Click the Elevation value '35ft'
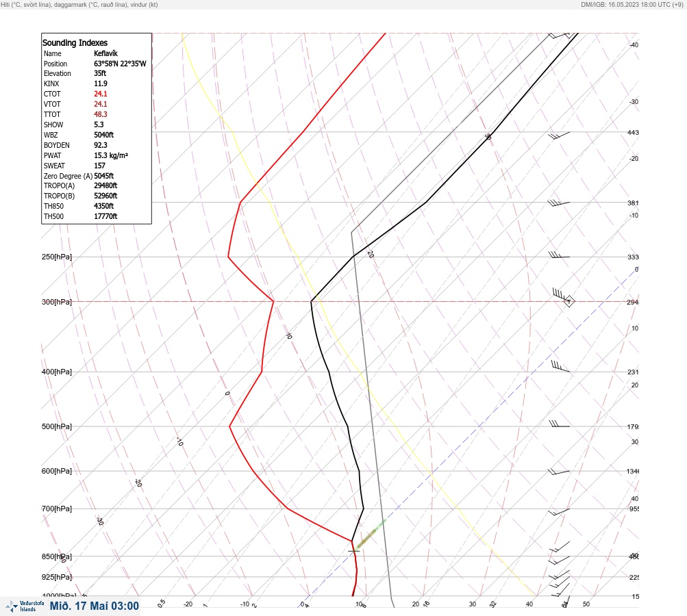The width and height of the screenshot is (687, 616). coord(100,73)
